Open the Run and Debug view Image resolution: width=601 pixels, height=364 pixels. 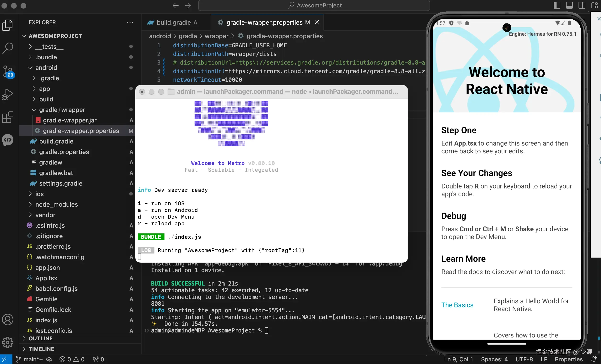coord(8,94)
